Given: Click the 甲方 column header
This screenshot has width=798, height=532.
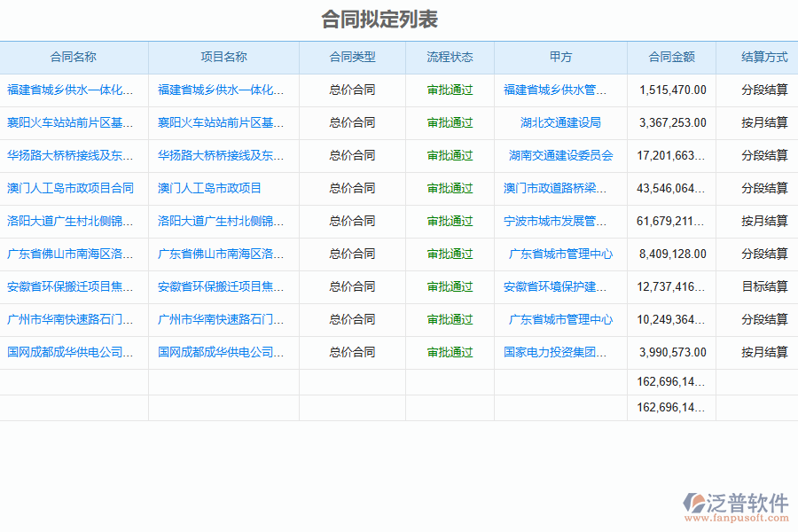Looking at the screenshot, I should click(560, 57).
